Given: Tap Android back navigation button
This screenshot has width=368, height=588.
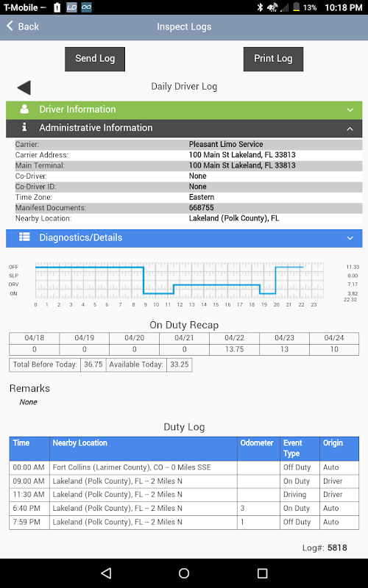Looking at the screenshot, I should 106,573.
